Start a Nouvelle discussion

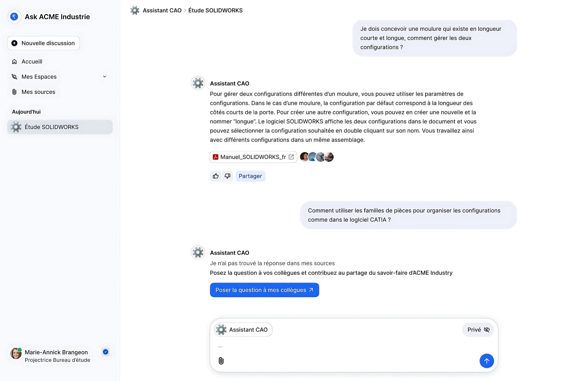pos(43,43)
